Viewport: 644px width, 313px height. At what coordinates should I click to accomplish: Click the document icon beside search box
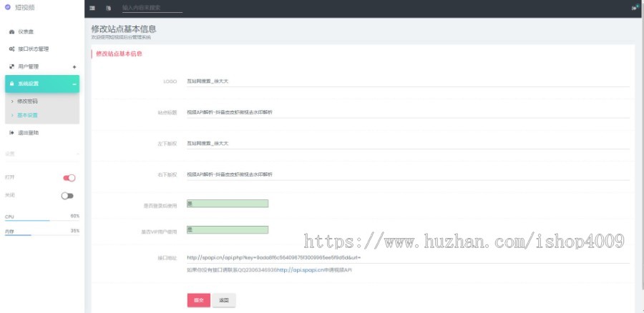tap(109, 8)
